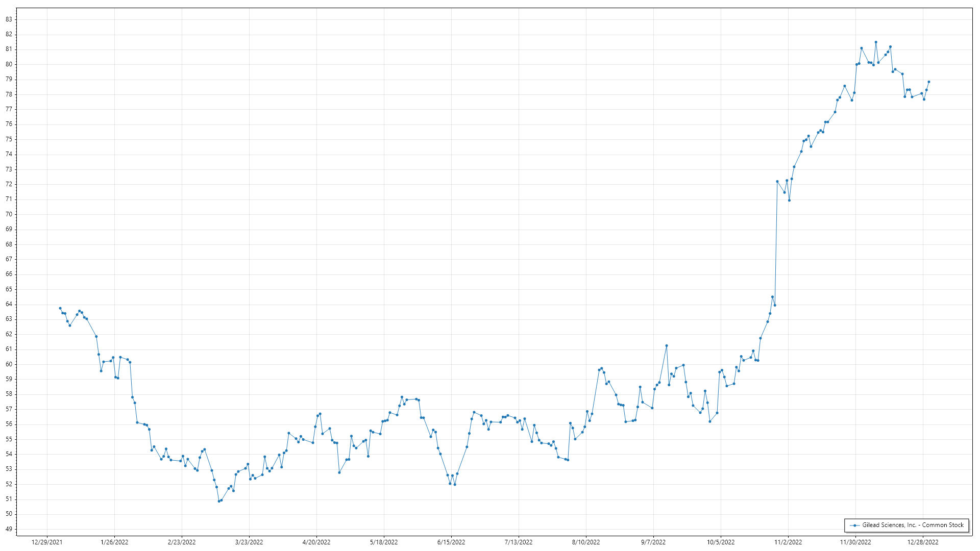Select the highest data point on the chart
This screenshot has height=551, width=980.
tap(876, 42)
